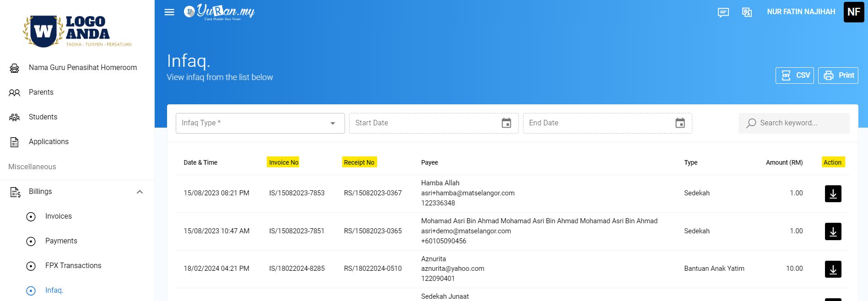
Task: Toggle the hamburger menu sidebar
Action: click(169, 12)
